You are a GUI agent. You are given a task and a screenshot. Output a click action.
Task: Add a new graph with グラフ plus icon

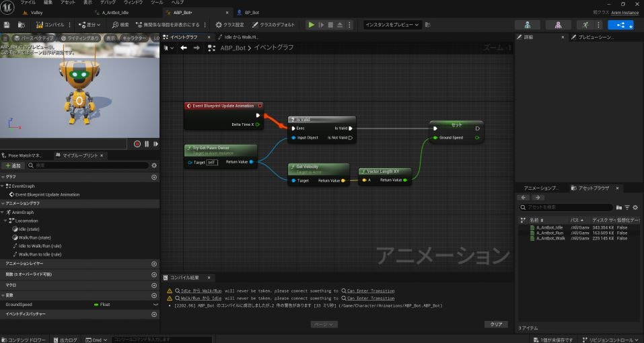154,178
